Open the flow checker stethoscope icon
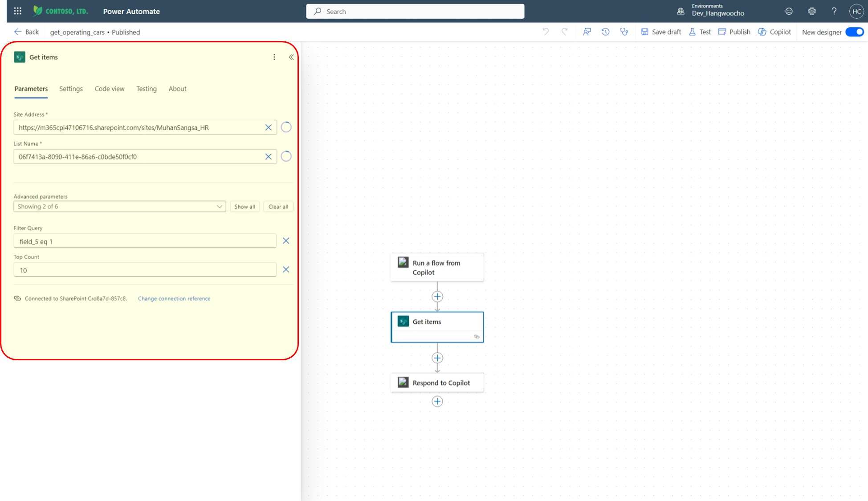This screenshot has width=868, height=501. click(x=624, y=32)
